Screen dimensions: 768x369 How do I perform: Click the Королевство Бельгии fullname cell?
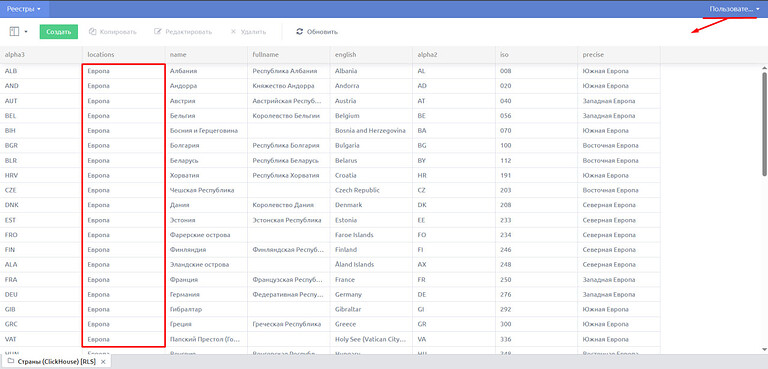coord(289,116)
